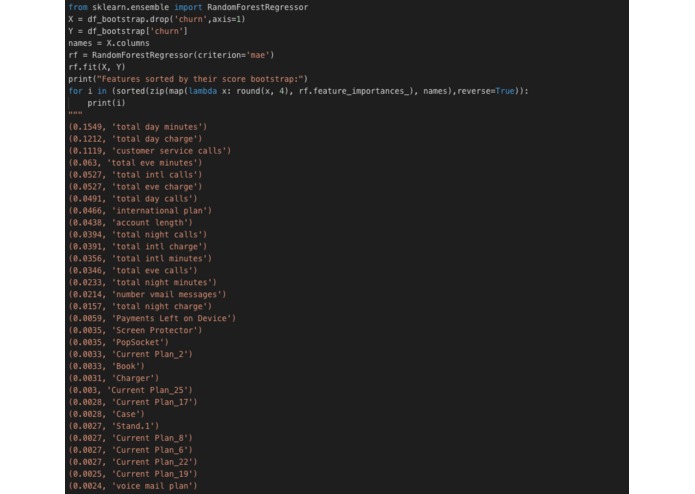Click the "(0.0346, 'total eve calls')" row

[x=133, y=270]
